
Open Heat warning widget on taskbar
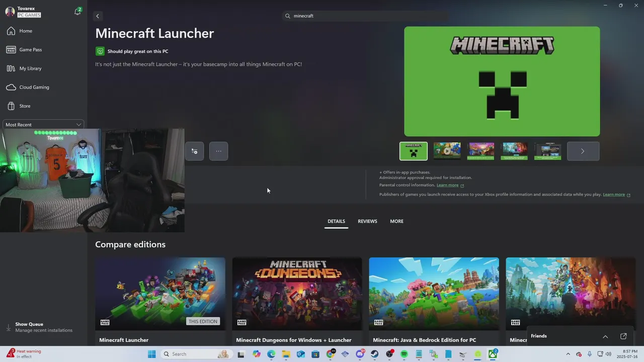click(x=24, y=354)
